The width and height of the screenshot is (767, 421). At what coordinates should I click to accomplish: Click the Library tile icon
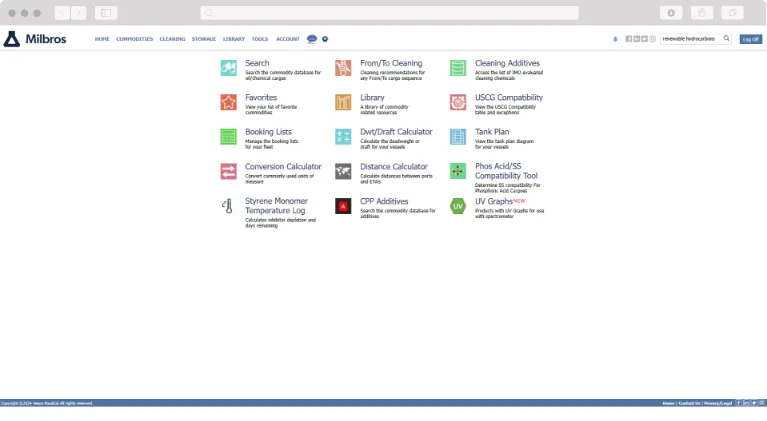pos(343,102)
